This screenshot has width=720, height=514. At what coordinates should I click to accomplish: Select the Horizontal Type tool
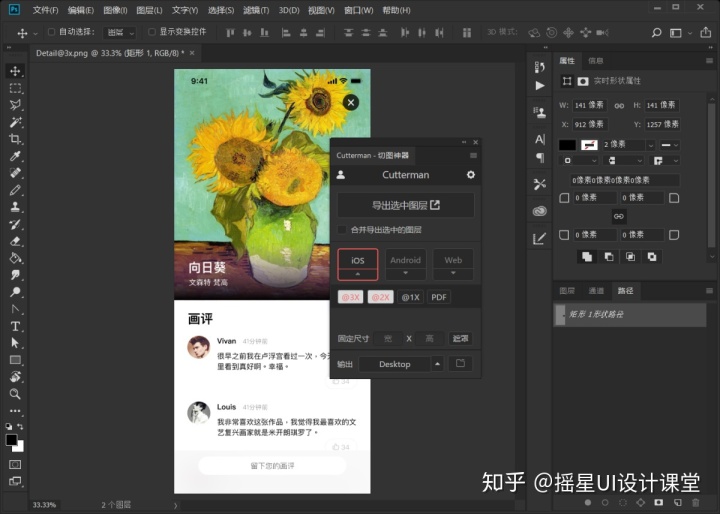click(15, 326)
